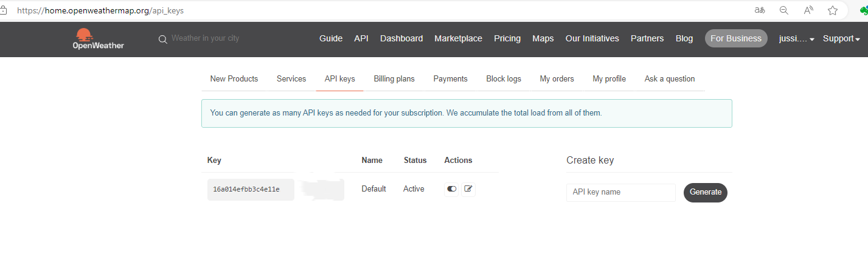The image size is (868, 256).
Task: Focus the Weather in your city search
Action: point(206,38)
